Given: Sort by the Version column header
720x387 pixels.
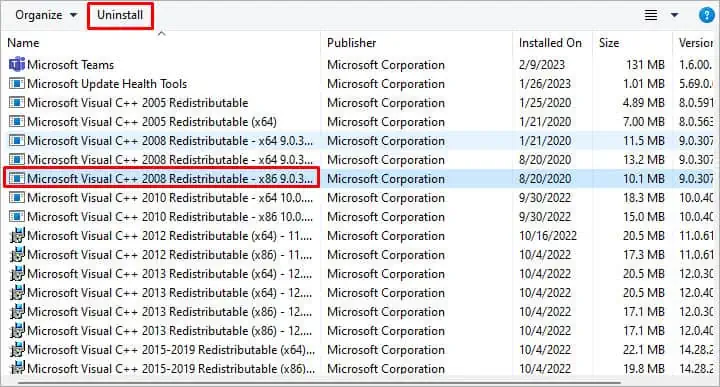Looking at the screenshot, I should [697, 43].
